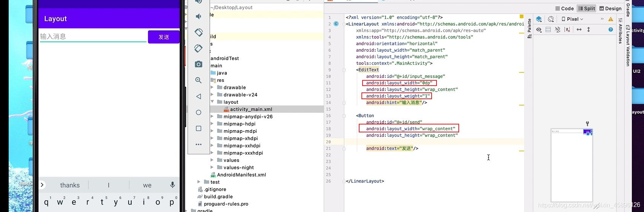Expand the values folder
The image size is (644, 212).
tap(212, 160)
